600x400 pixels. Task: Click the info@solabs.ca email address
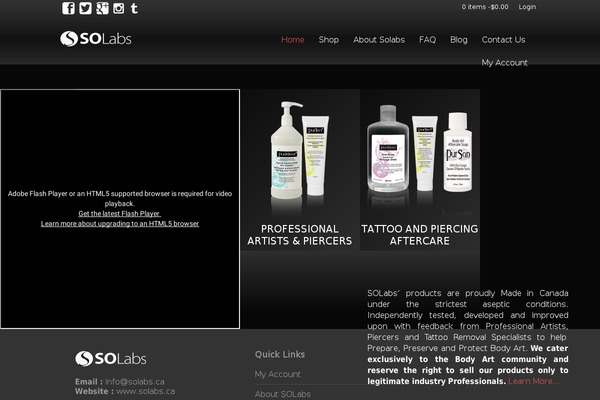pos(135,382)
